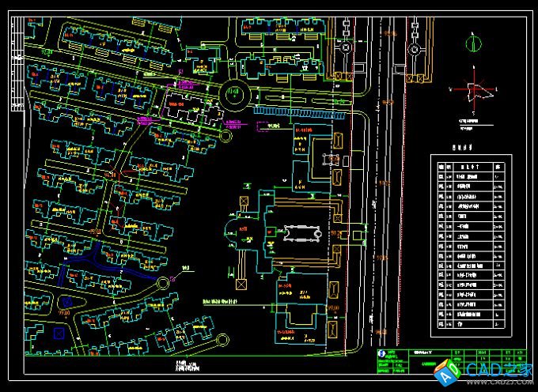Select the blue square symbol at bottom left
Screen dimensions: 538x392
(58, 333)
